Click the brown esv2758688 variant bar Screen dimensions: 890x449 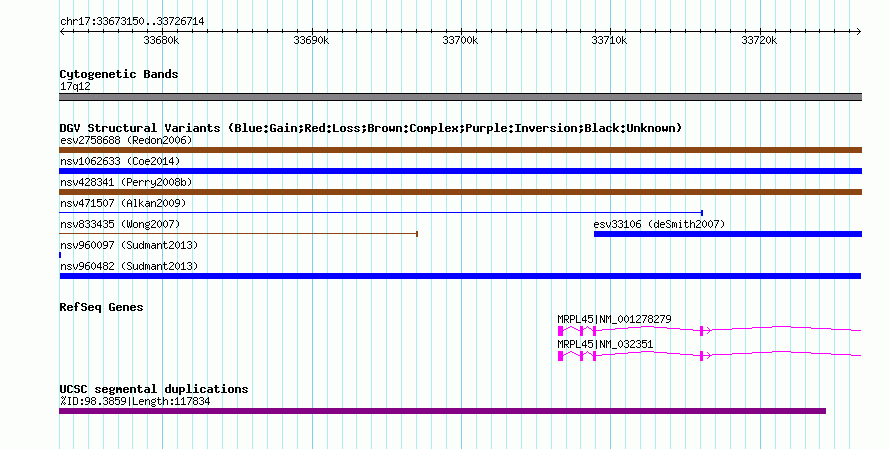pos(460,150)
